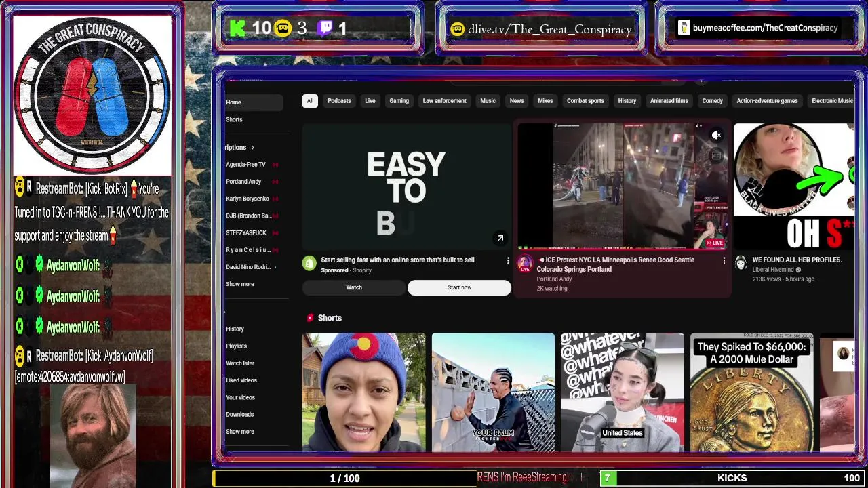868x488 pixels.
Task: Click the red Shorts logo icon
Action: (x=310, y=318)
